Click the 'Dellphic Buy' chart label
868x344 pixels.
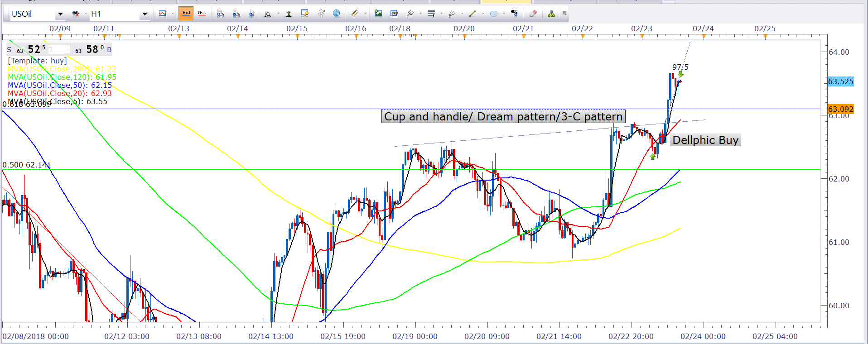[x=705, y=140]
